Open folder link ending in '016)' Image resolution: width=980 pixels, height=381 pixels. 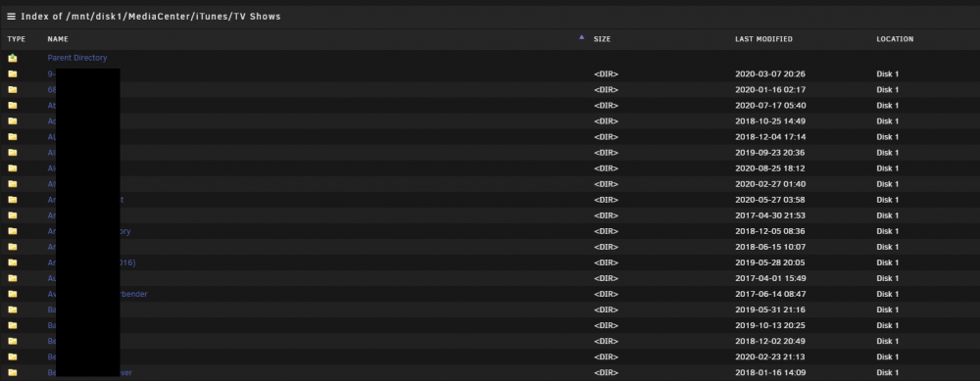pos(91,262)
